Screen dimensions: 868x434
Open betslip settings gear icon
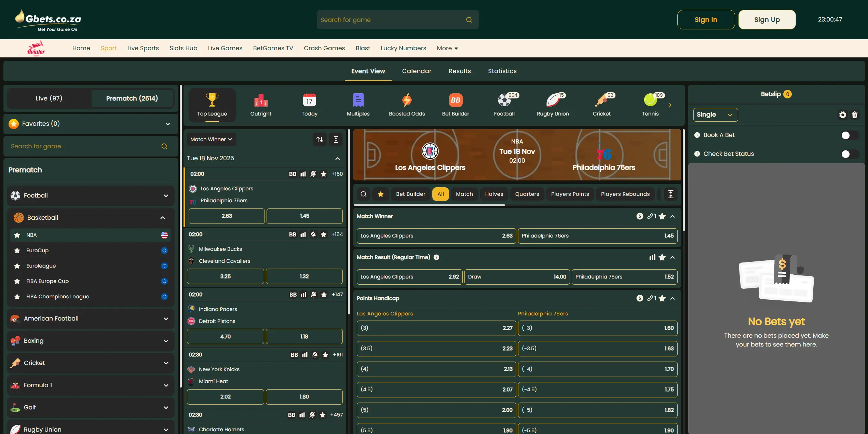(x=842, y=115)
